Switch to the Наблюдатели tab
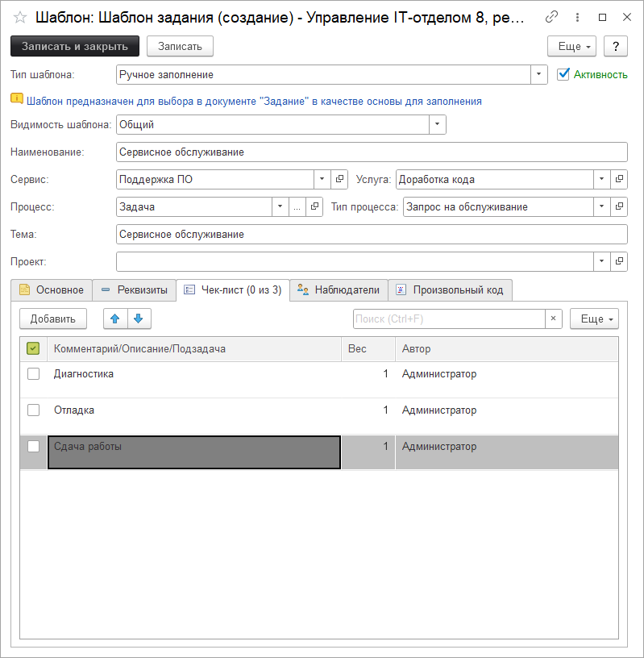 pyautogui.click(x=339, y=289)
